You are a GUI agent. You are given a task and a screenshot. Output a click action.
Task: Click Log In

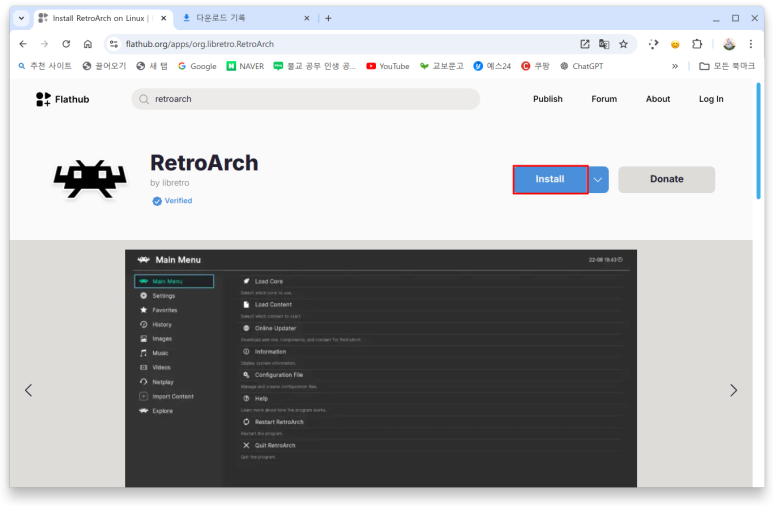[x=711, y=99]
